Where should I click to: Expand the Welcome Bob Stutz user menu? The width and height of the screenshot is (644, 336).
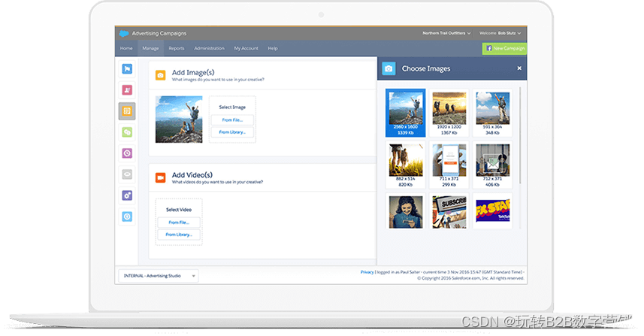pos(500,33)
